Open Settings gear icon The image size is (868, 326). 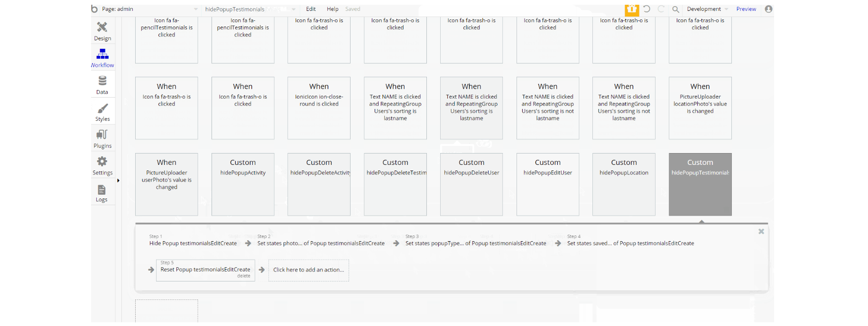(102, 161)
